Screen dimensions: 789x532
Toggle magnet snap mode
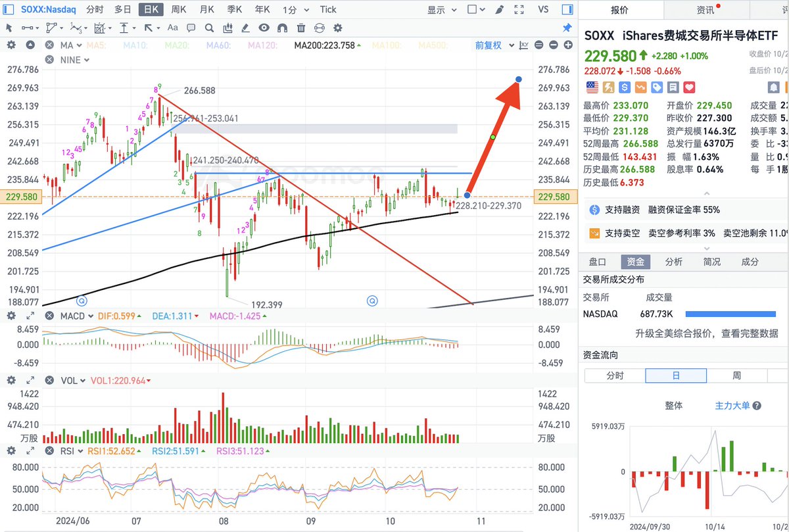[283, 28]
